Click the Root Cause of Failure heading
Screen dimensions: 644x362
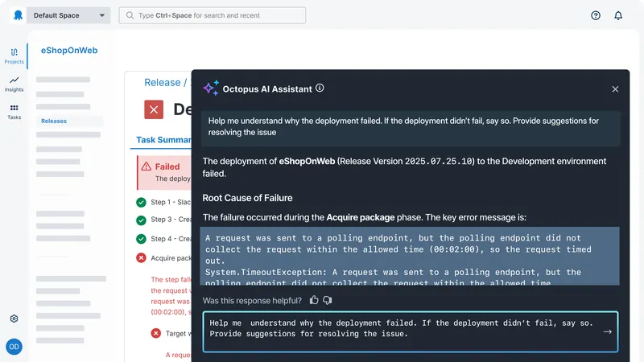coord(247,198)
